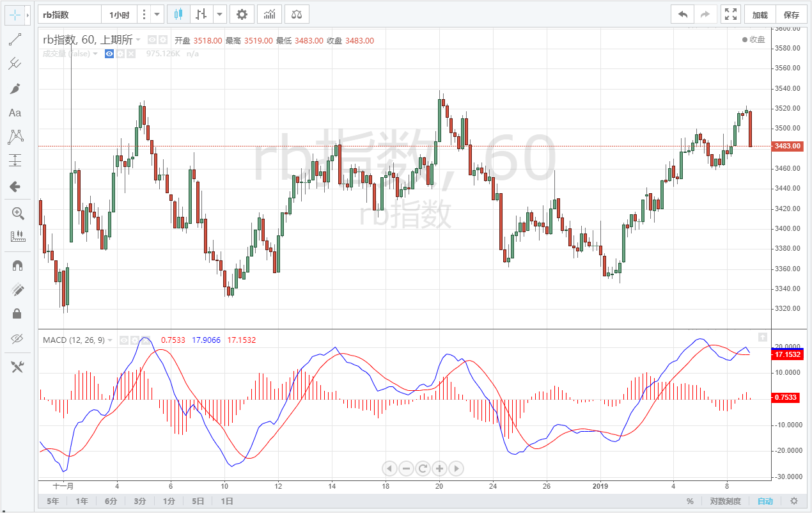Open chart style dropdown arrow
This screenshot has width=812, height=513.
tap(220, 14)
